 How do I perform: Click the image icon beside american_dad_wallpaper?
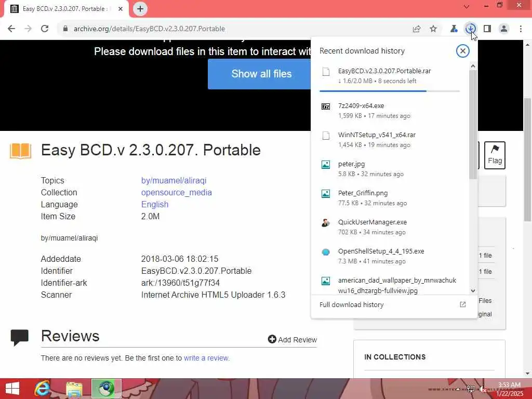pyautogui.click(x=326, y=281)
